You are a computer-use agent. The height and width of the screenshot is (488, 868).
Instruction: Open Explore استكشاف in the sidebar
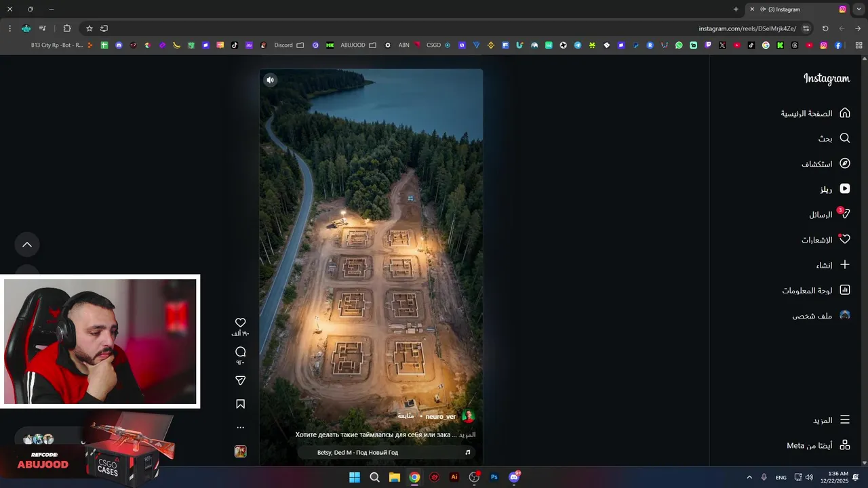pyautogui.click(x=825, y=163)
